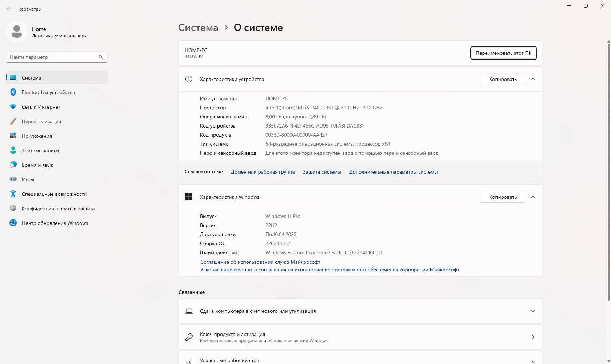Collapse Характеристики устройства section chevron
The image size is (611, 364).
tap(533, 79)
